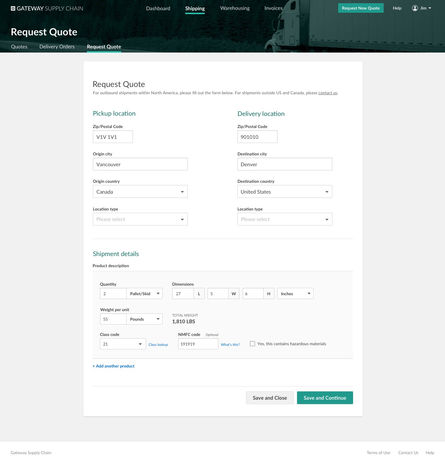Click the dimension Width field

218,294
